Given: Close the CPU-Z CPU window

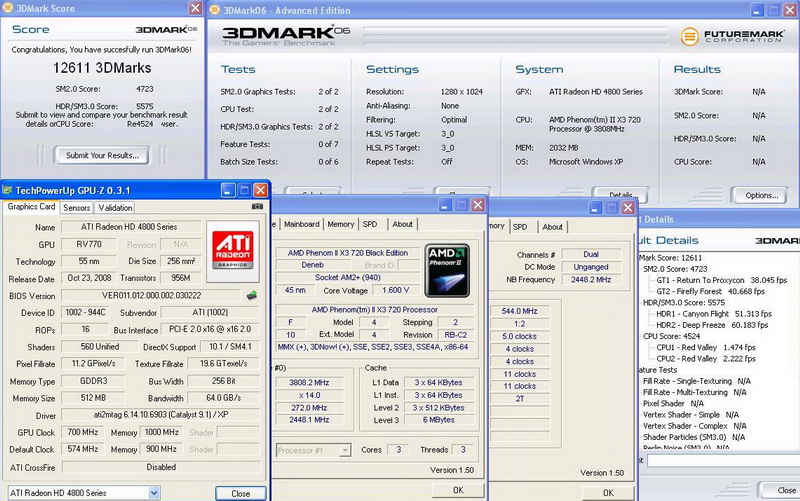Looking at the screenshot, I should (478, 205).
